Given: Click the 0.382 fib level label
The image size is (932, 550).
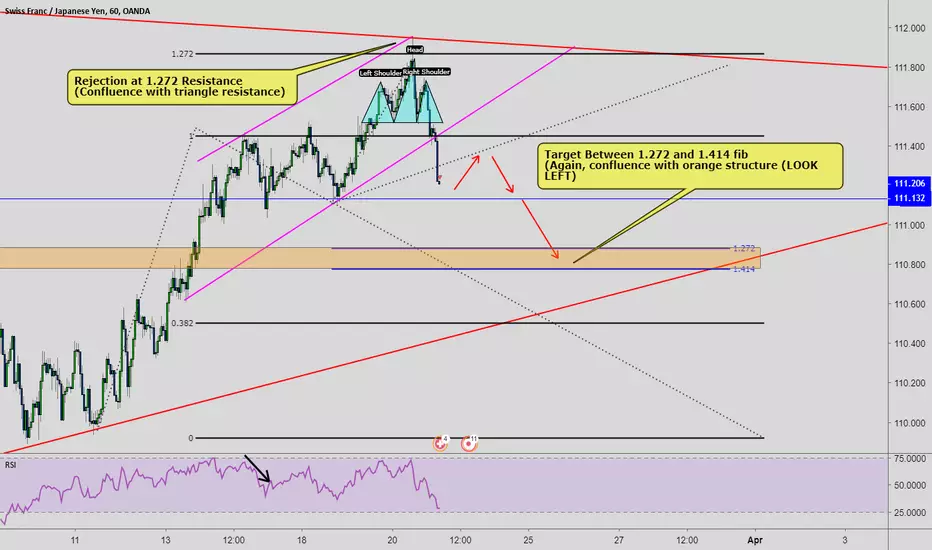Looking at the screenshot, I should tap(182, 323).
